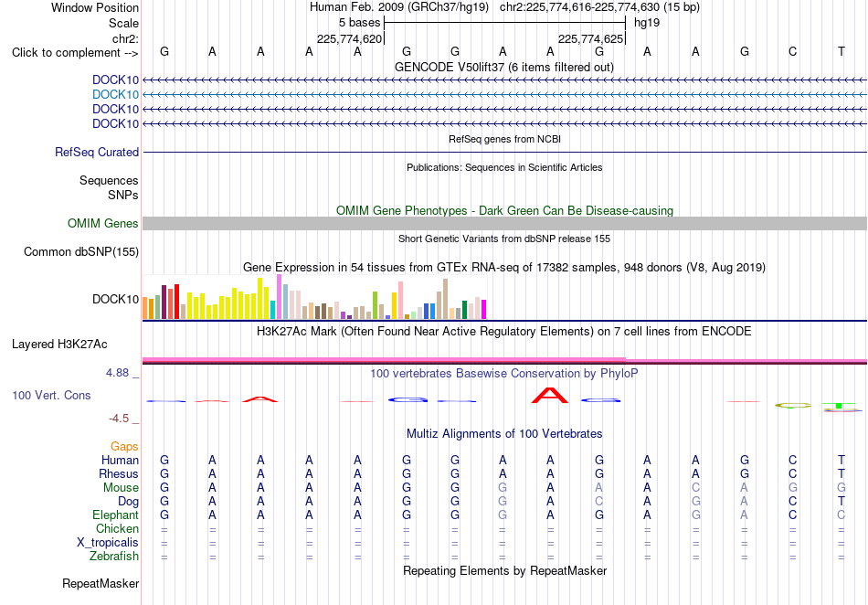Viewport: 868px width, 605px height.
Task: Click the 225,774,620 coordinate label
Action: [349, 38]
